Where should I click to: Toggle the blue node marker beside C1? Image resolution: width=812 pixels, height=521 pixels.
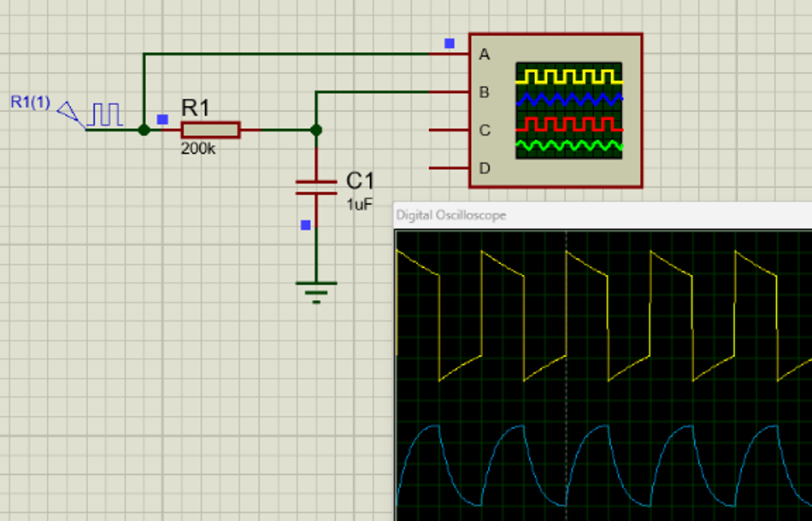[x=303, y=225]
